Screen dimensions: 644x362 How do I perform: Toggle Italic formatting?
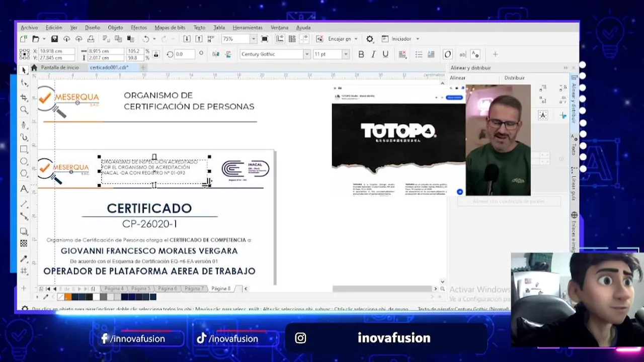[x=373, y=54]
